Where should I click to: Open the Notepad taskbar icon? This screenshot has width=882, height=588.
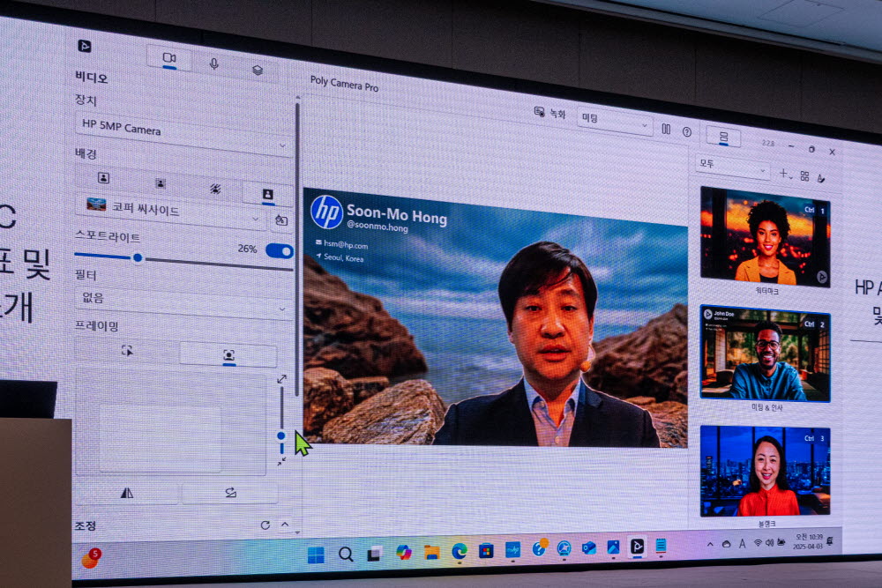tap(661, 546)
